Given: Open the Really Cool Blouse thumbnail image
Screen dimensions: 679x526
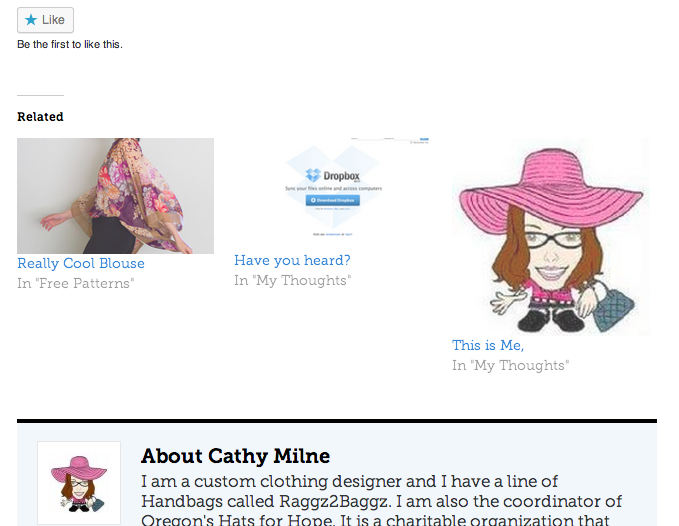Looking at the screenshot, I should [x=115, y=195].
